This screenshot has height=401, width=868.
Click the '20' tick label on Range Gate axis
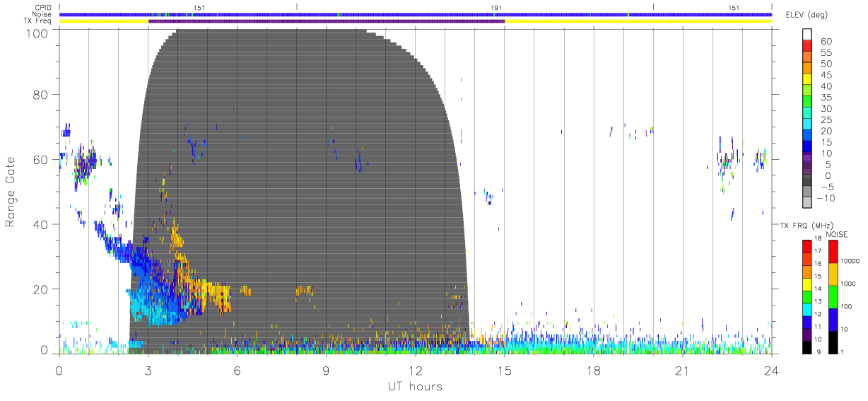point(41,289)
